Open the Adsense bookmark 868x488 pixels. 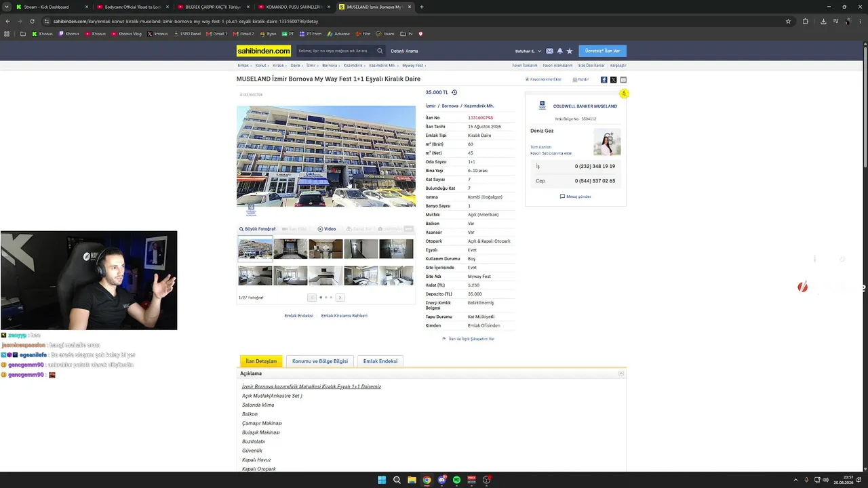point(339,34)
